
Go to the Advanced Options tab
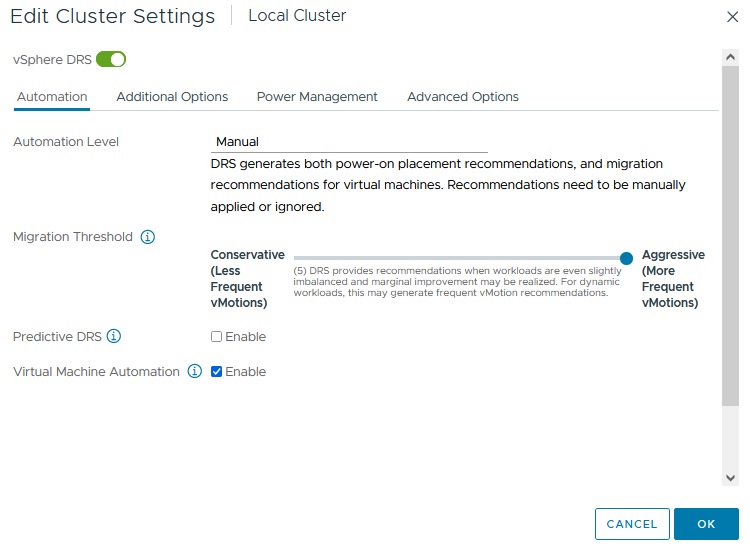[463, 97]
